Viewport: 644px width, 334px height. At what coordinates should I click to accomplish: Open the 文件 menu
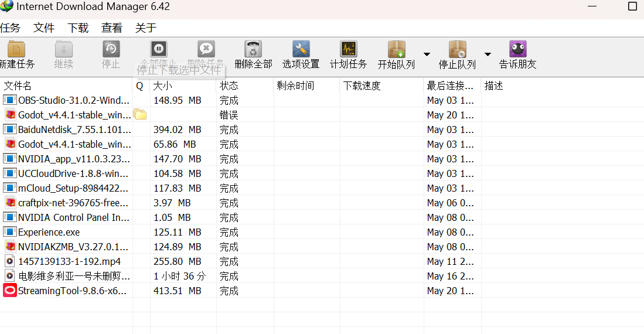[44, 28]
